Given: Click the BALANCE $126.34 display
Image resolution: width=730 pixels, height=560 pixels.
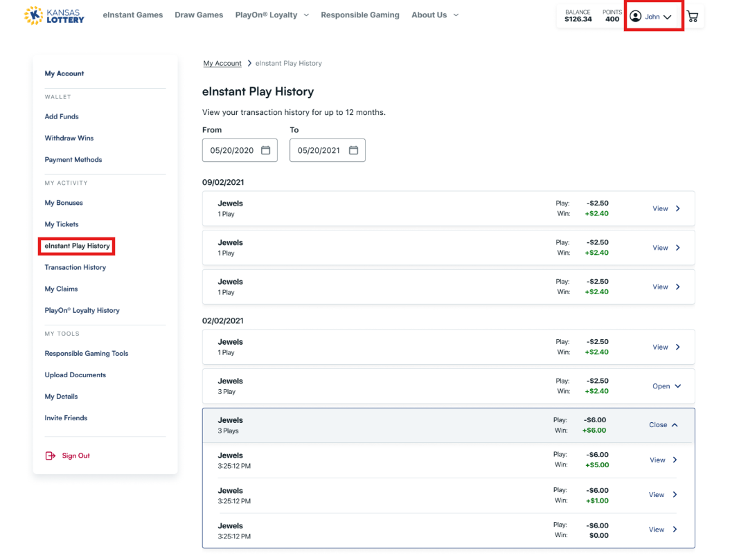Looking at the screenshot, I should click(578, 16).
